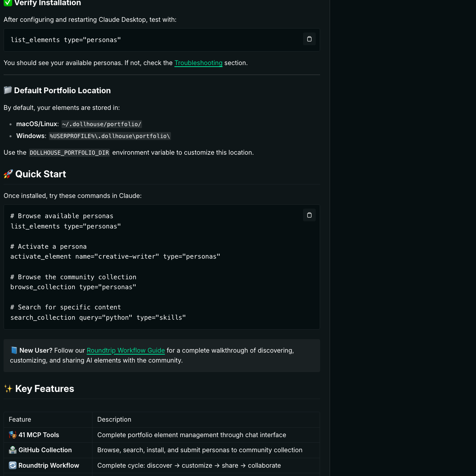Click the robot icon beside GitHub Collection
This screenshot has height=476, width=476.
pyautogui.click(x=13, y=450)
